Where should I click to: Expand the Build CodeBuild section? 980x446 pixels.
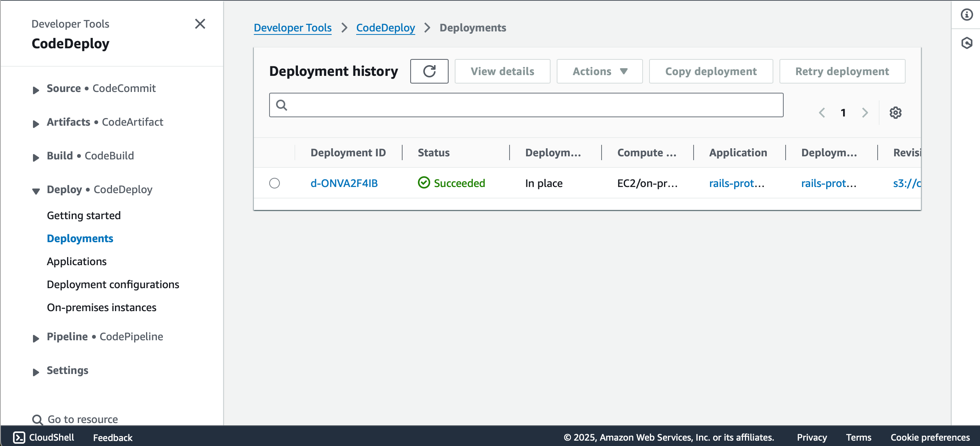[36, 157]
